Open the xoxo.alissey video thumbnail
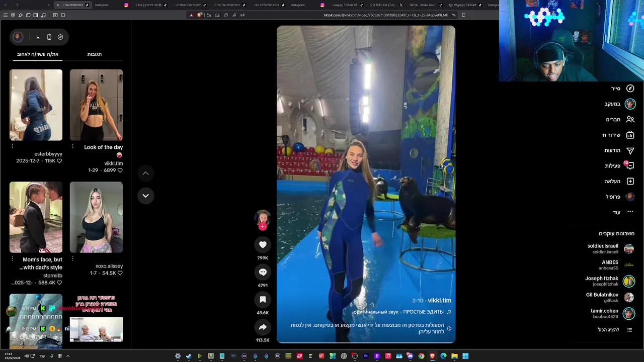The image size is (644, 362). click(96, 217)
